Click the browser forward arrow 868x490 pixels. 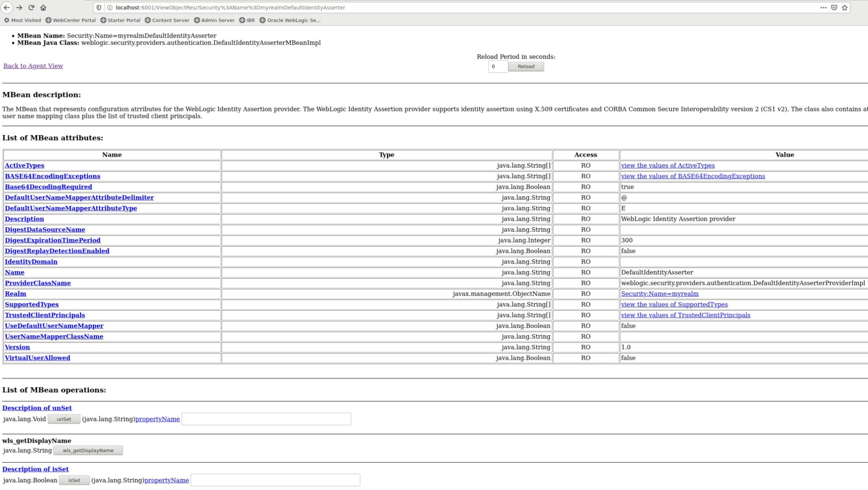point(19,8)
